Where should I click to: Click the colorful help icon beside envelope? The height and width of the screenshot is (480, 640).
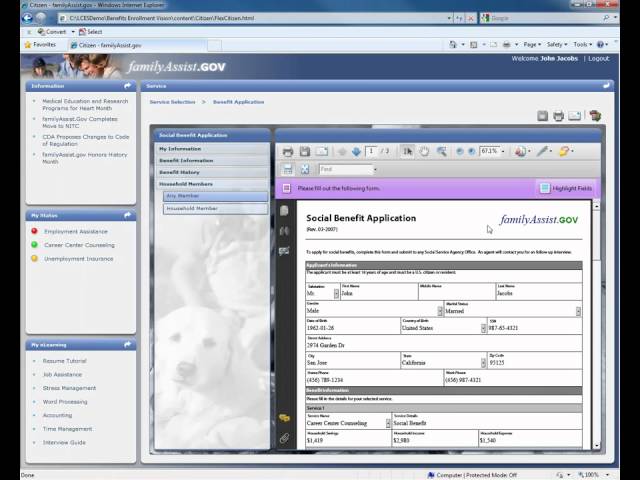[595, 116]
